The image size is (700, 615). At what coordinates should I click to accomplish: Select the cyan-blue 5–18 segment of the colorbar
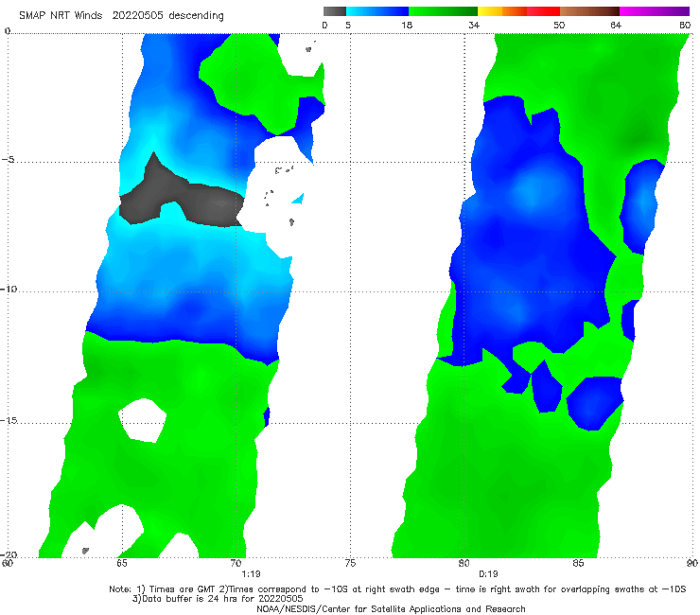[377, 11]
